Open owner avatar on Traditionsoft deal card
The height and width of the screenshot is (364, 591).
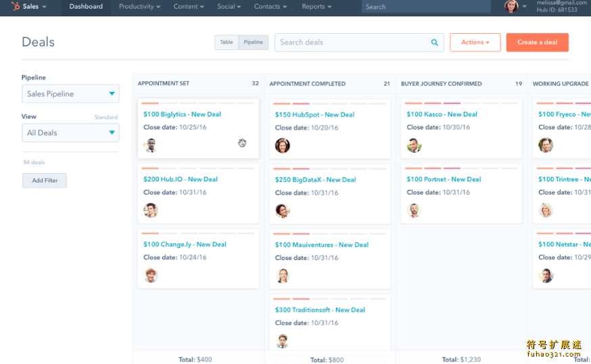[x=282, y=340]
